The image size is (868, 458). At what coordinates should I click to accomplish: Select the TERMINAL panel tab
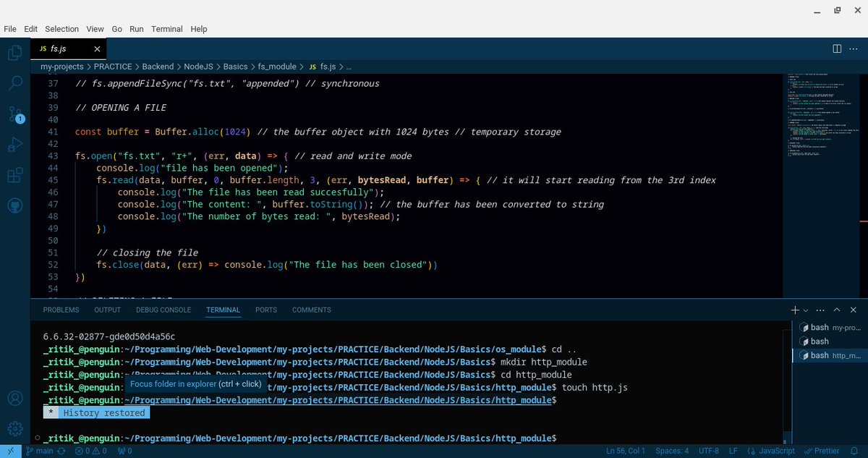click(x=224, y=310)
